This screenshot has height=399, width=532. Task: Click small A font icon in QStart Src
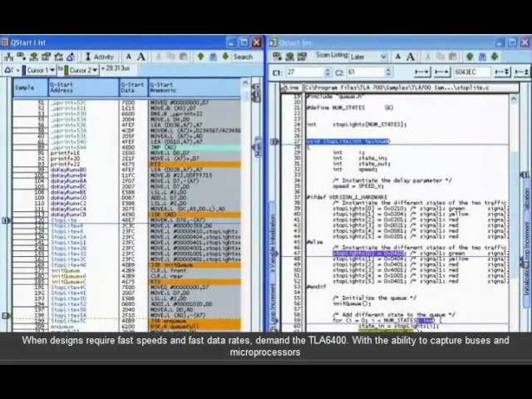398,57
